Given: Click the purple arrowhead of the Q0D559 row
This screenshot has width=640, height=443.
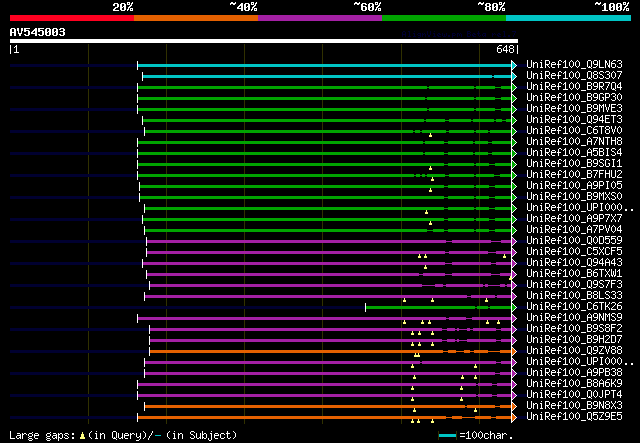Looking at the screenshot, I should click(514, 241).
